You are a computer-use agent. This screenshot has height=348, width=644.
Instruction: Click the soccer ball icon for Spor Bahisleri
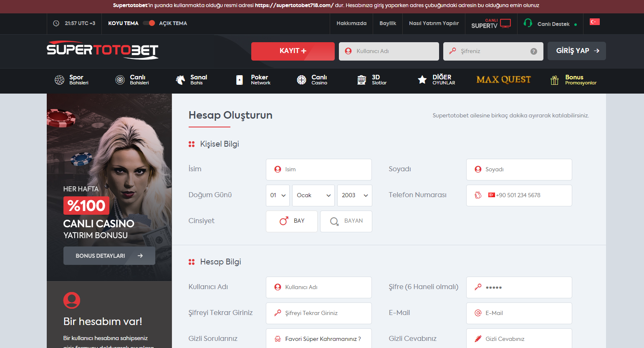coord(60,80)
